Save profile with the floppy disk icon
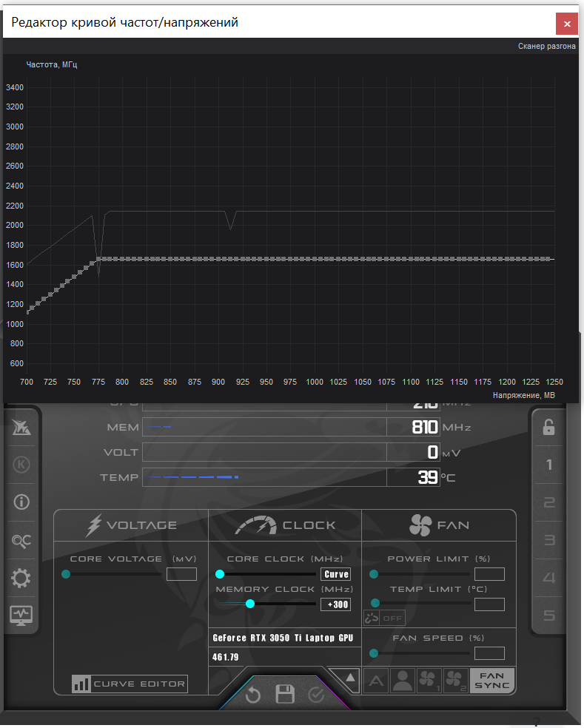 (285, 695)
